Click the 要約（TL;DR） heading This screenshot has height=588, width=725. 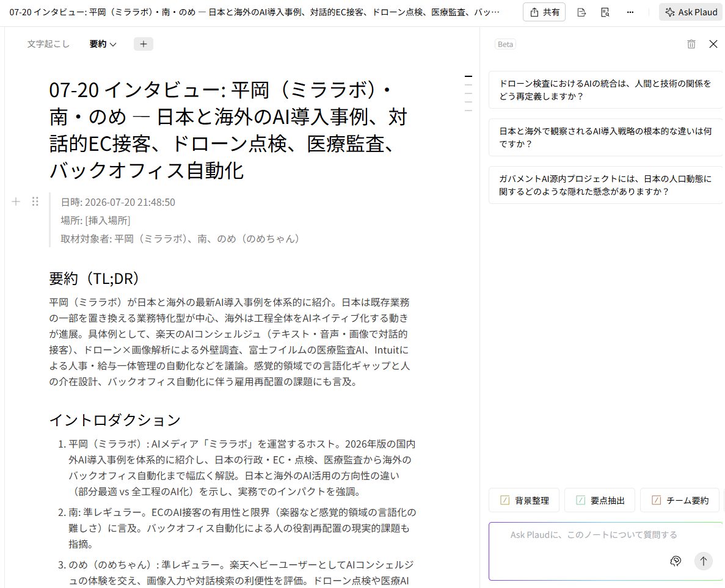pos(94,279)
